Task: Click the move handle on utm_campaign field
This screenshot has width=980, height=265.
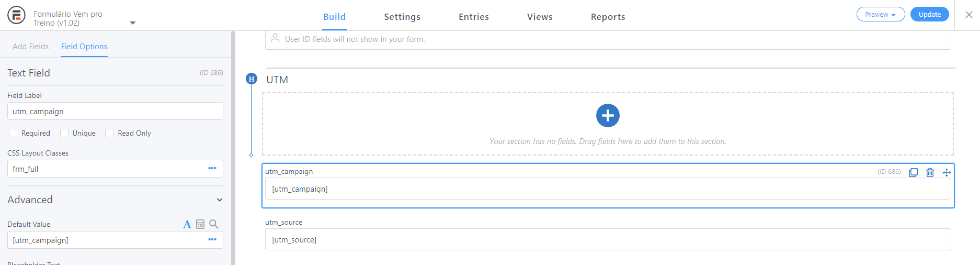Action: tap(947, 172)
